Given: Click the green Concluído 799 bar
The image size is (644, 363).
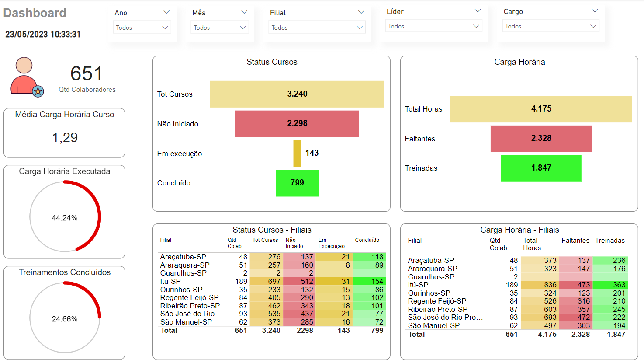Looking at the screenshot, I should click(x=297, y=183).
